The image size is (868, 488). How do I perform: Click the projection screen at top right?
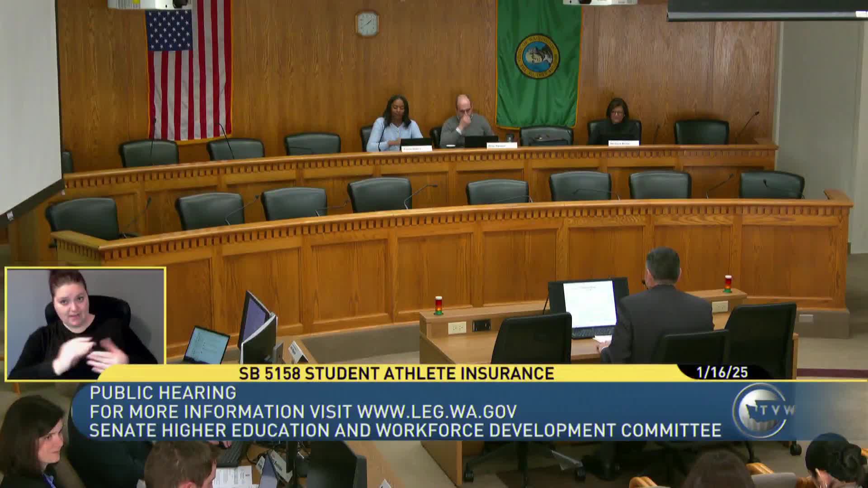[x=767, y=10]
